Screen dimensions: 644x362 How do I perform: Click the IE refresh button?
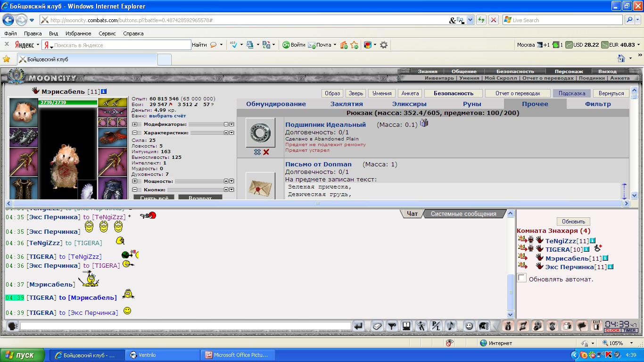(481, 20)
